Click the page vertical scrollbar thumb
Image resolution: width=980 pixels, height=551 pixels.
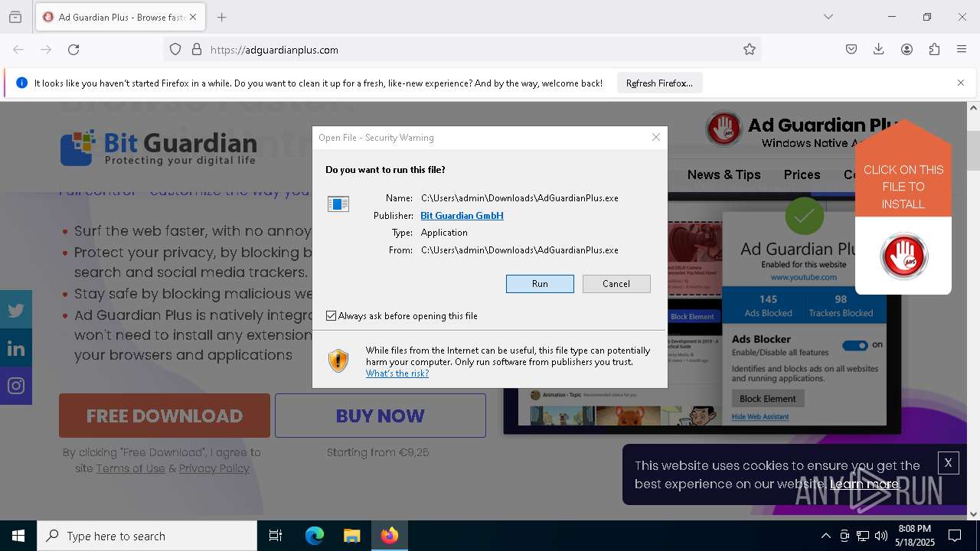coord(973,150)
